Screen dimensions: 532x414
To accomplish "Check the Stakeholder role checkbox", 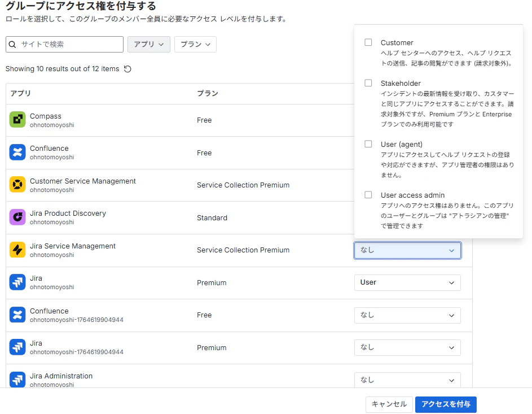I will 368,83.
